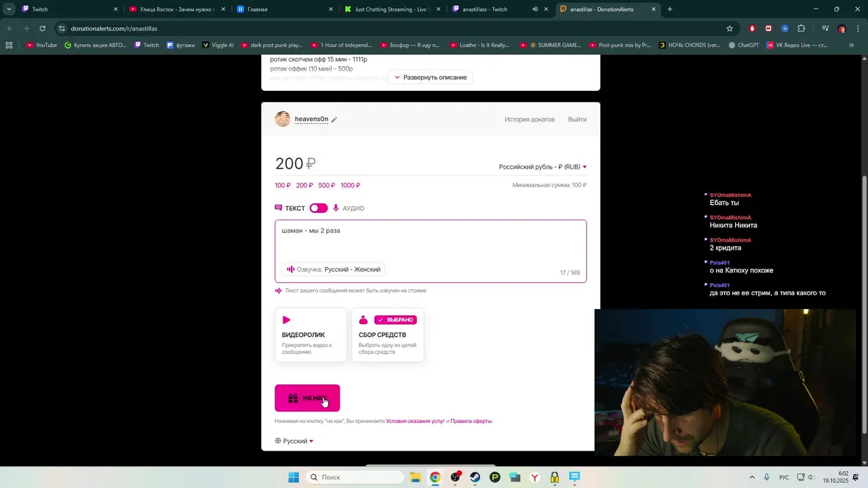Viewport: 868px width, 488px height.
Task: Click the heavens0n profile avatar
Action: point(283,119)
